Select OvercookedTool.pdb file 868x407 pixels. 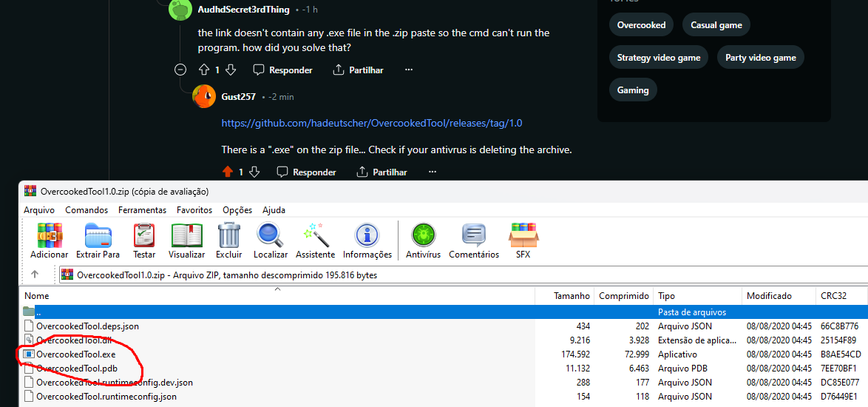click(76, 368)
